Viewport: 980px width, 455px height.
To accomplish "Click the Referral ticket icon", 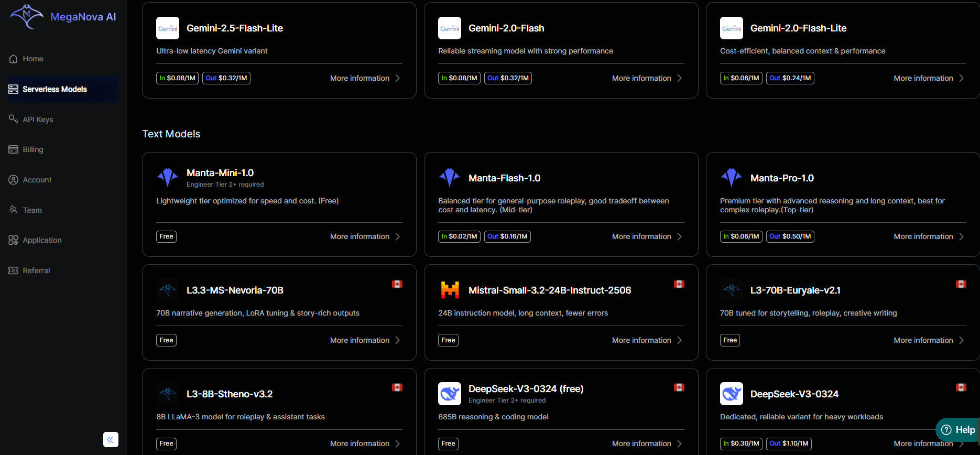I will click(x=14, y=270).
